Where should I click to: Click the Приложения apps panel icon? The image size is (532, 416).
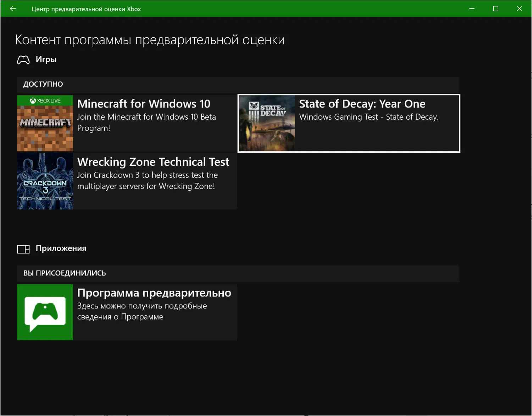click(x=23, y=248)
